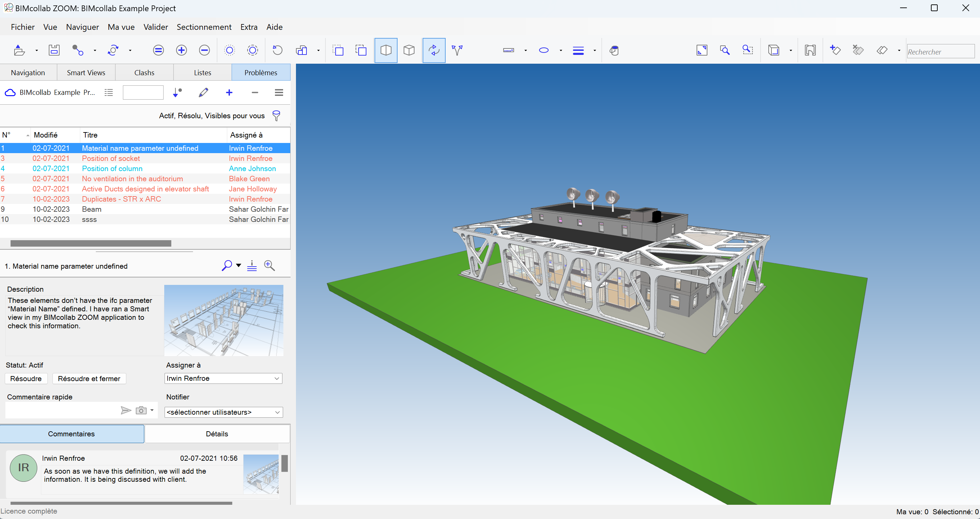Image resolution: width=980 pixels, height=519 pixels.
Task: Toggle the orthographic cube view button
Action: click(x=409, y=50)
